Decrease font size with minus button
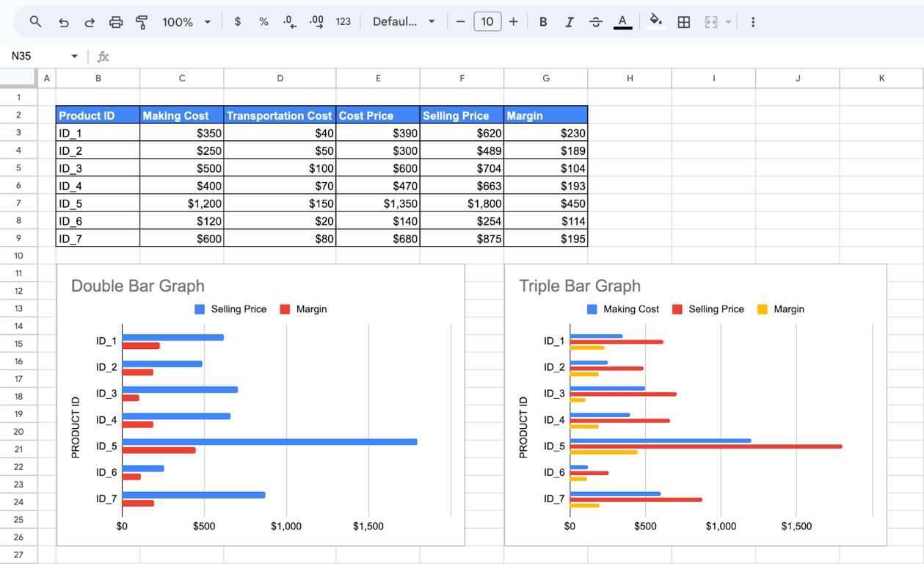The image size is (924, 564). (460, 22)
